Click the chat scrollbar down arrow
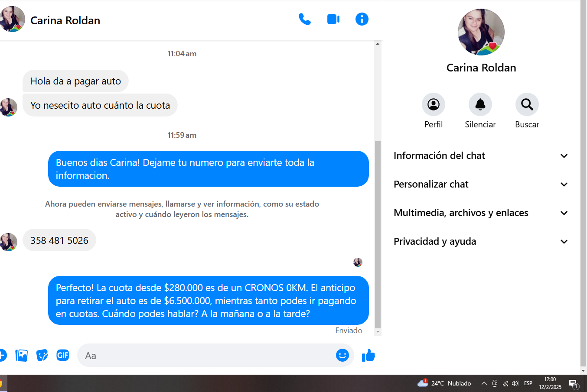Image resolution: width=587 pixels, height=392 pixels. pos(378,332)
